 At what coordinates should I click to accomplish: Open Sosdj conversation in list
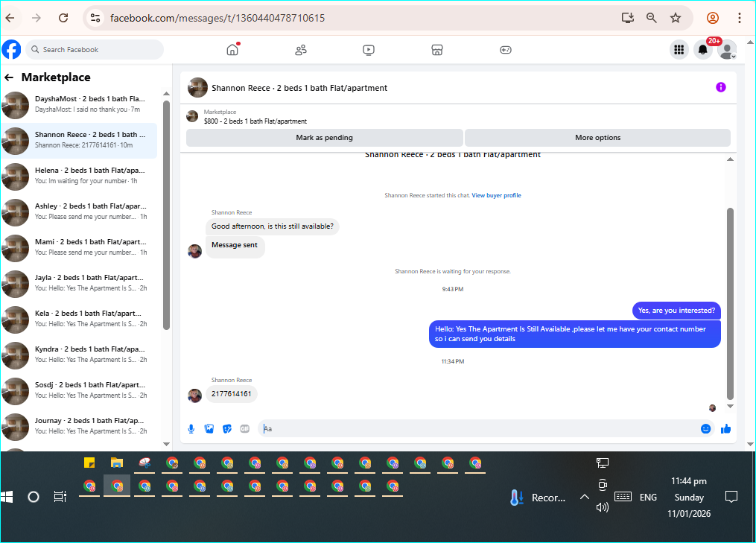click(x=80, y=390)
